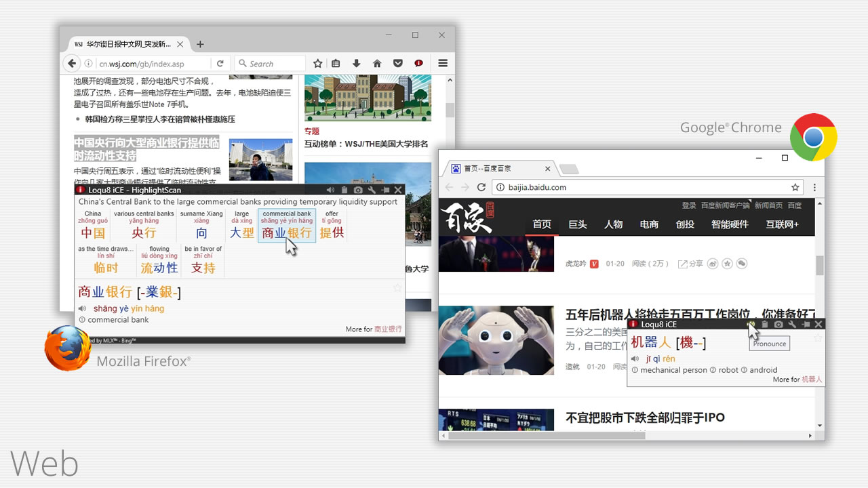Select the 向 surname Xiang tile
The image size is (868, 488).
click(x=201, y=226)
